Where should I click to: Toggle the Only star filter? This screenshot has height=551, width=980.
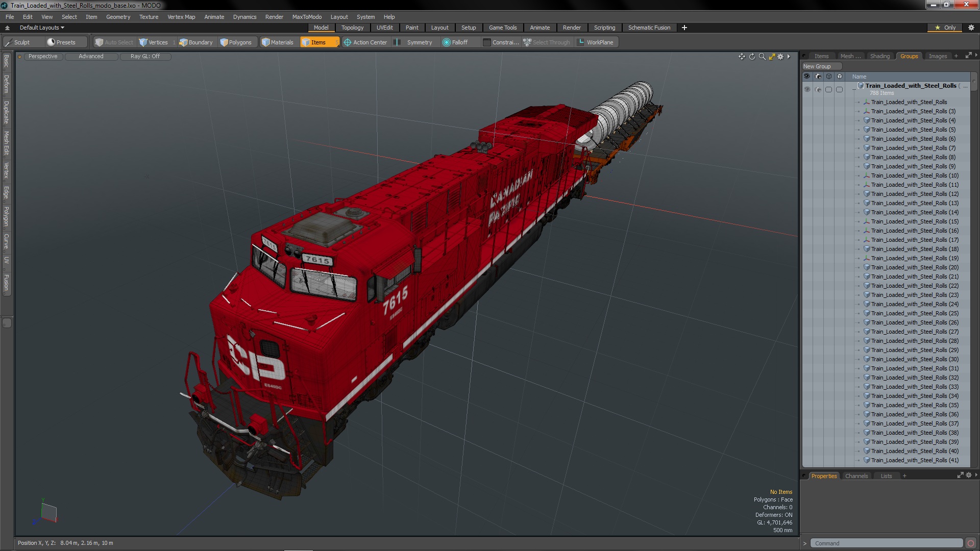click(x=945, y=28)
